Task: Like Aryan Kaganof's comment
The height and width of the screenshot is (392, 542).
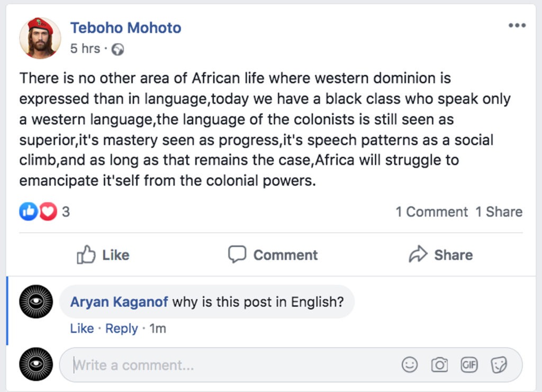Action: (82, 329)
